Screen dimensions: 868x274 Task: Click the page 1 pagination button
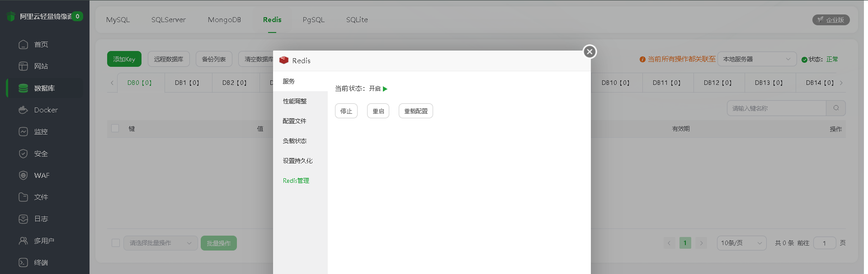(x=685, y=243)
